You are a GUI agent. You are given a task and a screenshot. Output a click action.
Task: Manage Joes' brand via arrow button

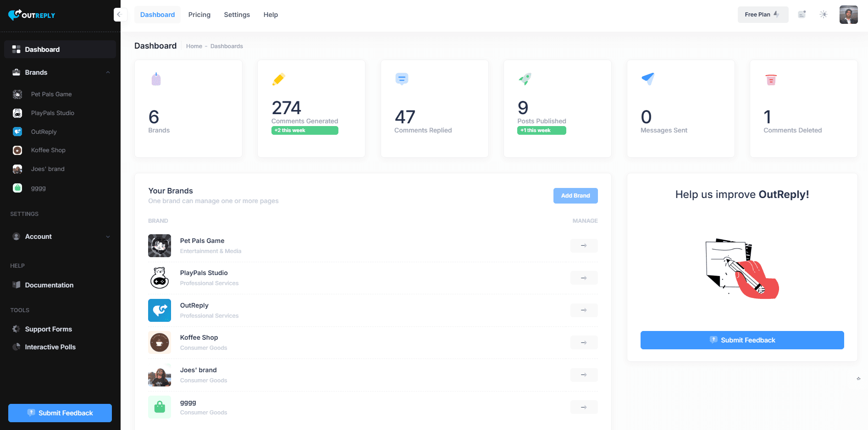tap(584, 375)
